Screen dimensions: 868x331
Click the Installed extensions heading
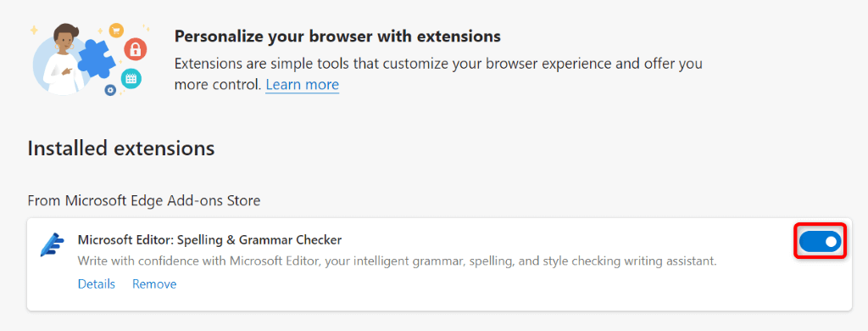[120, 149]
